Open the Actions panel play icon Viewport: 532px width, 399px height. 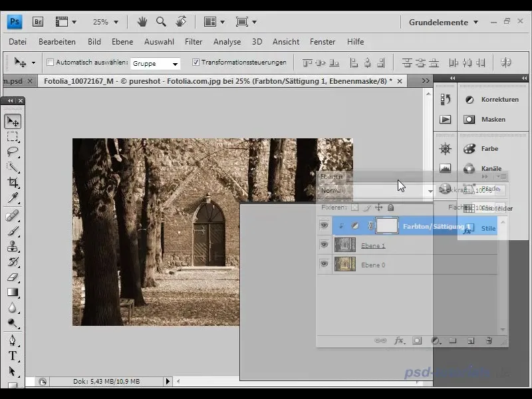click(445, 120)
